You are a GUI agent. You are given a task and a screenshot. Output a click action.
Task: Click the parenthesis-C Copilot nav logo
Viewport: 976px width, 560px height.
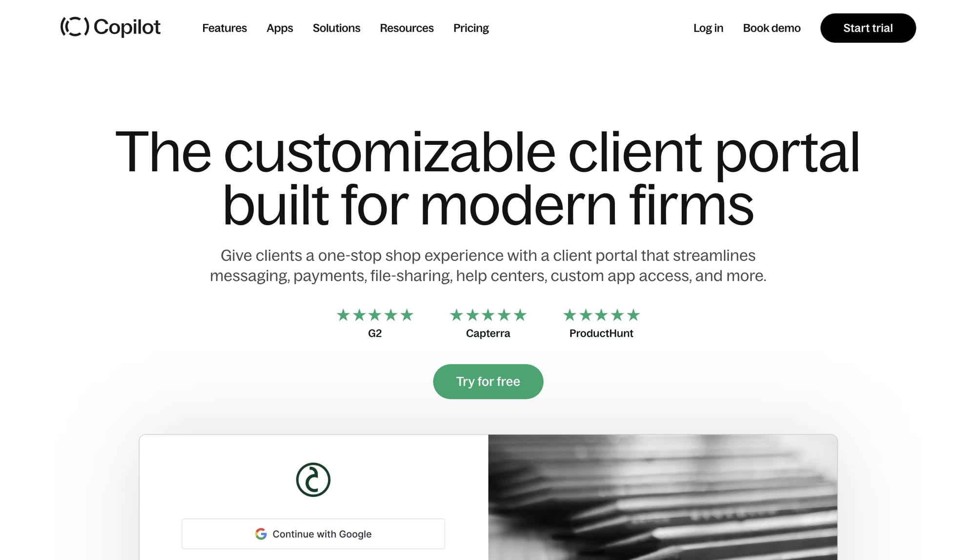tap(111, 27)
